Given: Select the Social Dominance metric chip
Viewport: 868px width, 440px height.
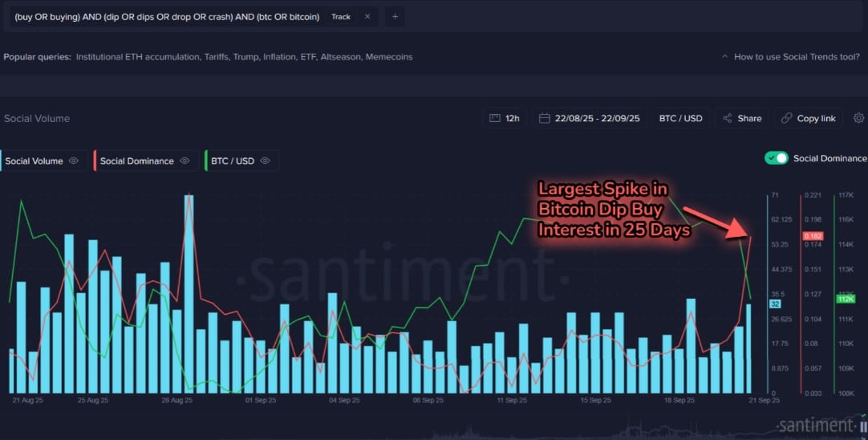Looking at the screenshot, I should click(x=146, y=161).
